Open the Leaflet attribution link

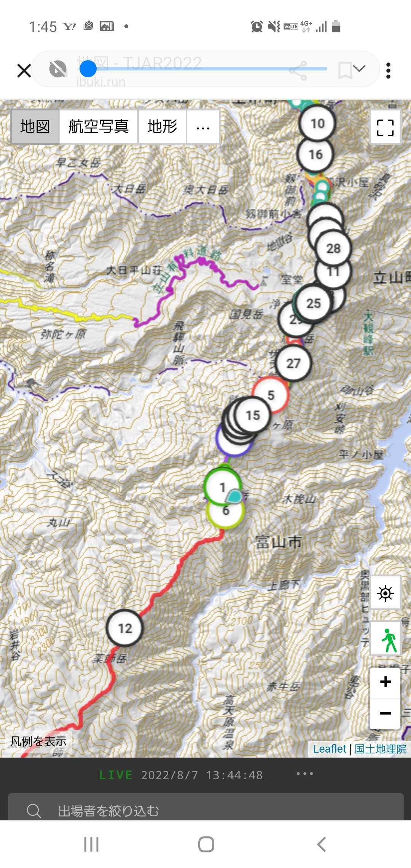pos(330,749)
